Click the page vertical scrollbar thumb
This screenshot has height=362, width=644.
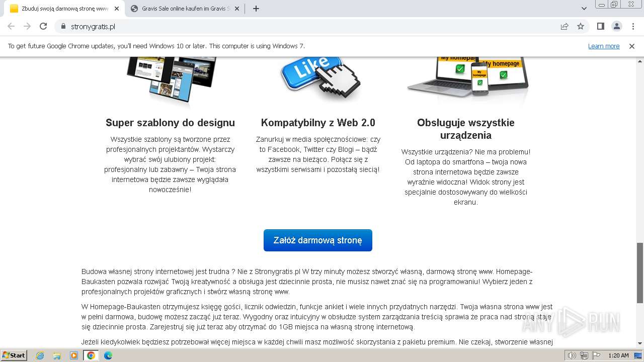pyautogui.click(x=639, y=273)
